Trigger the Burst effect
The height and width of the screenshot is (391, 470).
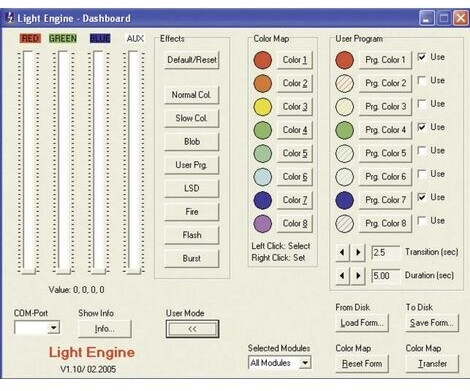(x=192, y=258)
